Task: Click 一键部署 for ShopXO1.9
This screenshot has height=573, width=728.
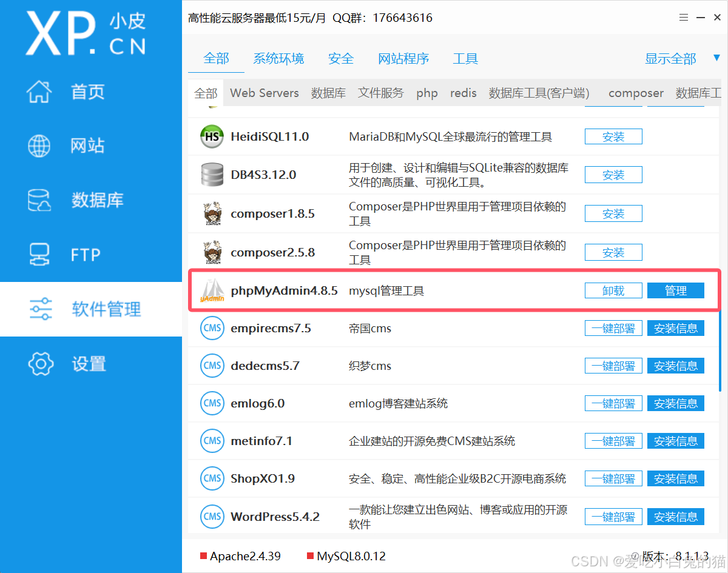Action: coord(613,479)
